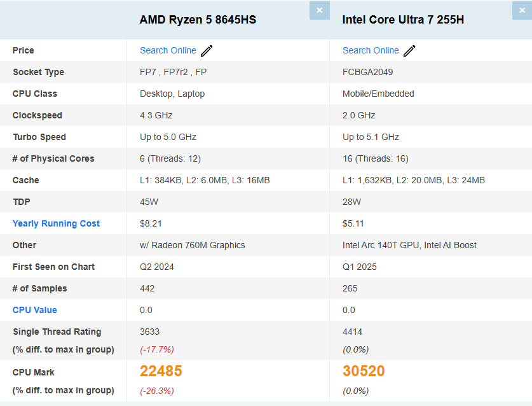Click the Single Thread Rating label

[x=57, y=332]
